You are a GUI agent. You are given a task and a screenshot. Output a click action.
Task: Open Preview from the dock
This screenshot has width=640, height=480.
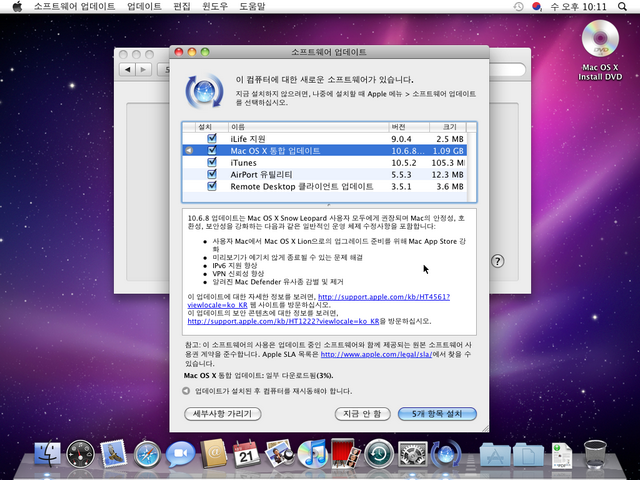[279, 453]
